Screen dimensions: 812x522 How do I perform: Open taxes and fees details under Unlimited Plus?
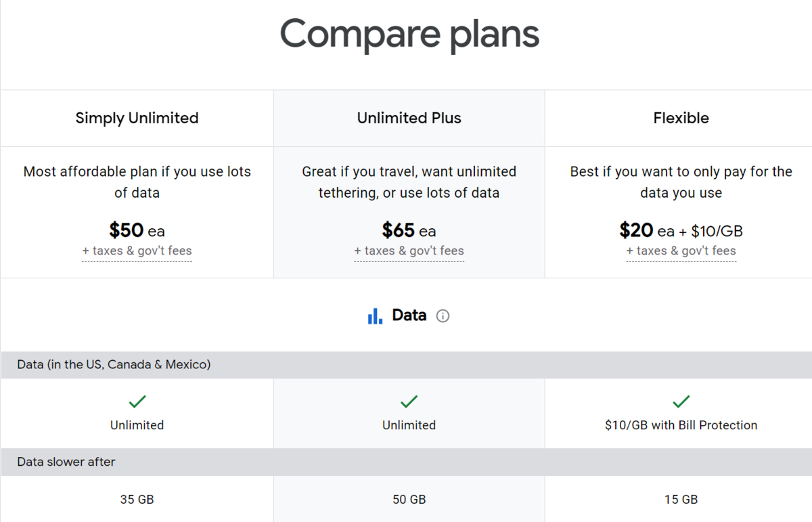coord(409,251)
